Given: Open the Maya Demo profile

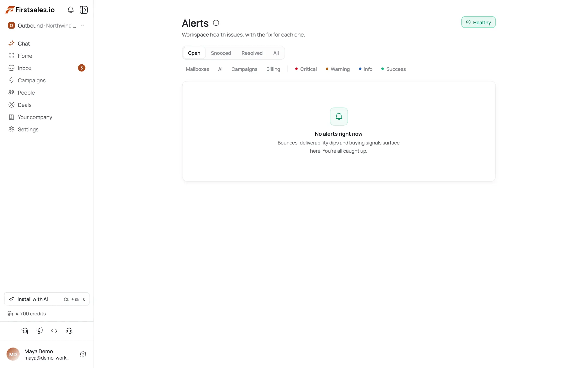Looking at the screenshot, I should pos(38,354).
